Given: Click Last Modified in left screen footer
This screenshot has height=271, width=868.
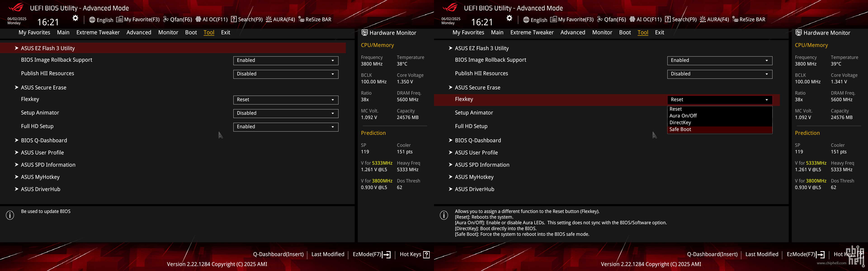Looking at the screenshot, I should pyautogui.click(x=328, y=255).
